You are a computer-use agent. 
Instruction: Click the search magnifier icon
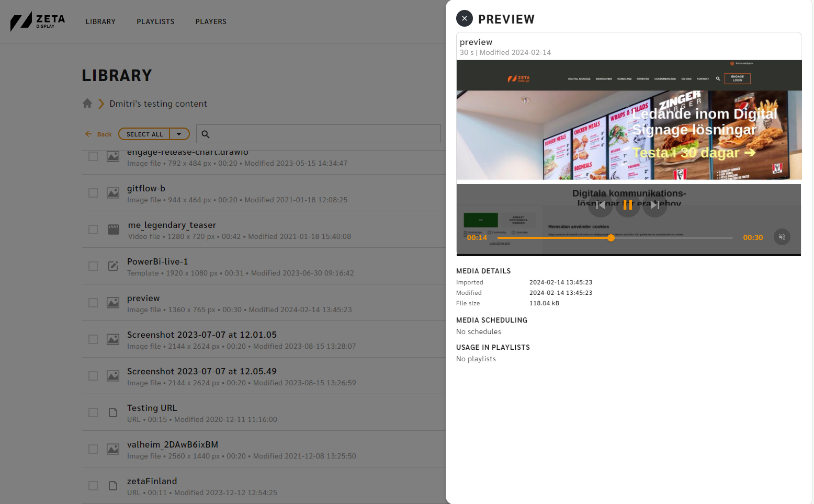tap(206, 134)
